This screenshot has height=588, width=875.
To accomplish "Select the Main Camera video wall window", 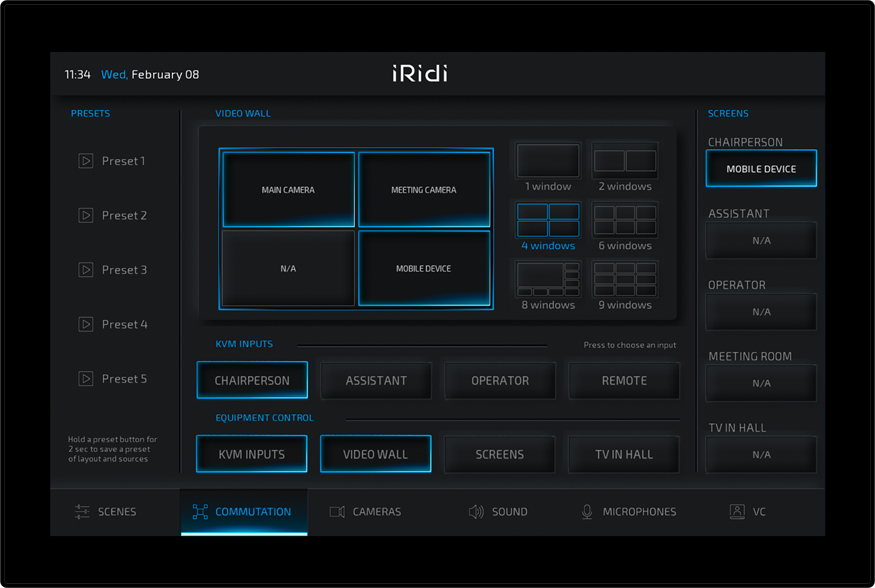I will point(288,190).
